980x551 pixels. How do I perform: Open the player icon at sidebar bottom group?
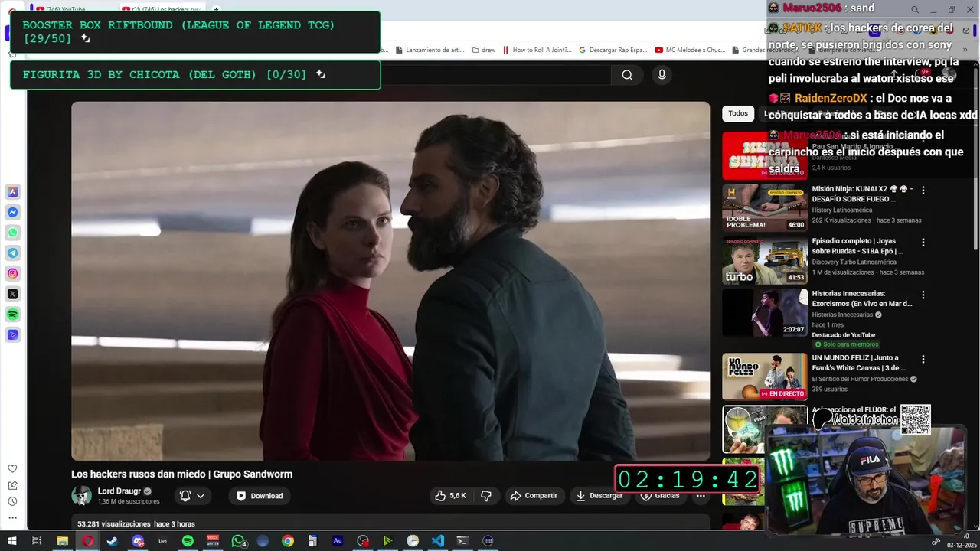tap(13, 334)
